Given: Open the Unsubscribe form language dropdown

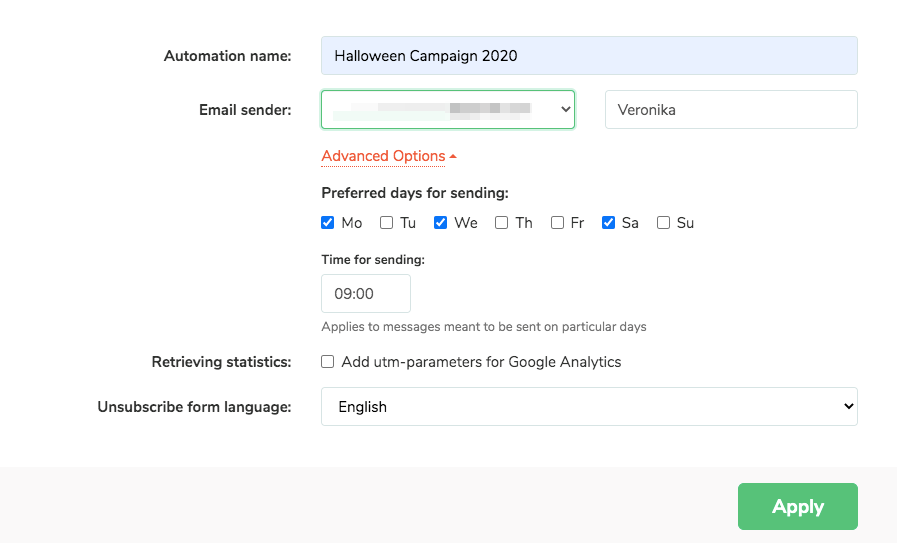Looking at the screenshot, I should [x=589, y=407].
